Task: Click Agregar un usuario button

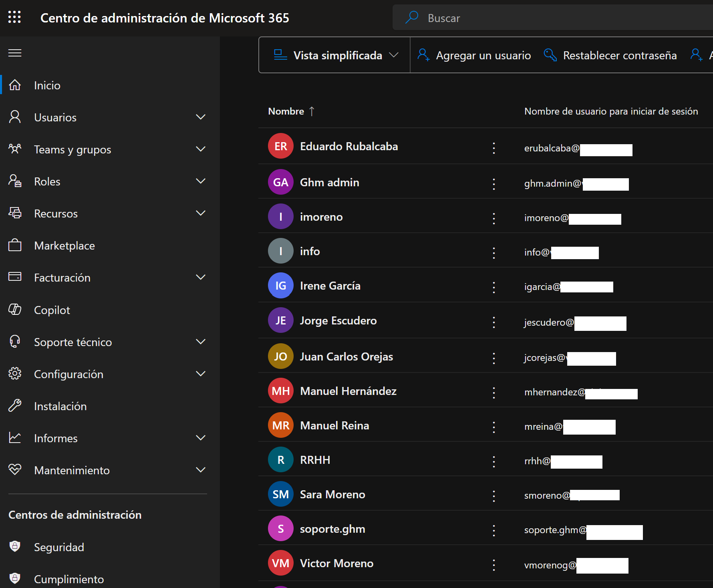Action: pos(474,55)
